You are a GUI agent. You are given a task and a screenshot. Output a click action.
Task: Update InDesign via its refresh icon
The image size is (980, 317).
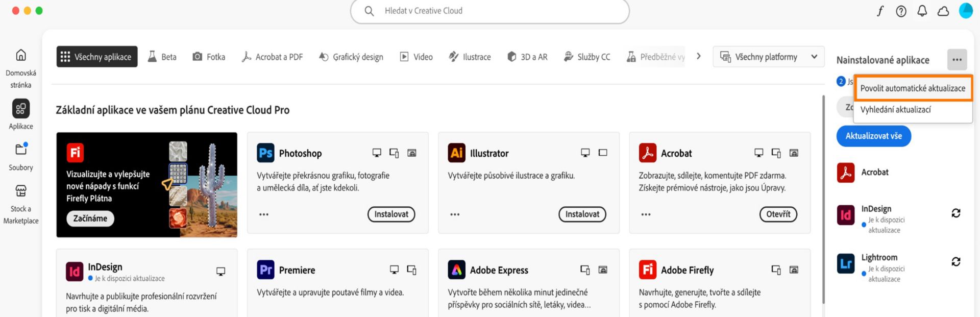coord(956,213)
